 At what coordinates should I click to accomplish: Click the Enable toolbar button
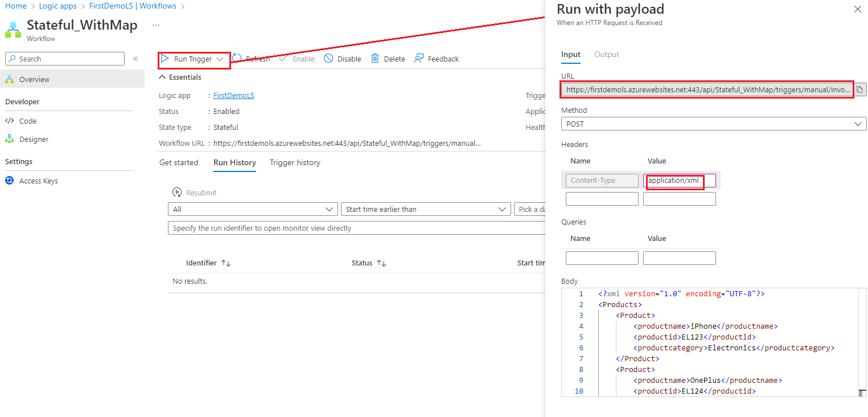click(x=297, y=59)
